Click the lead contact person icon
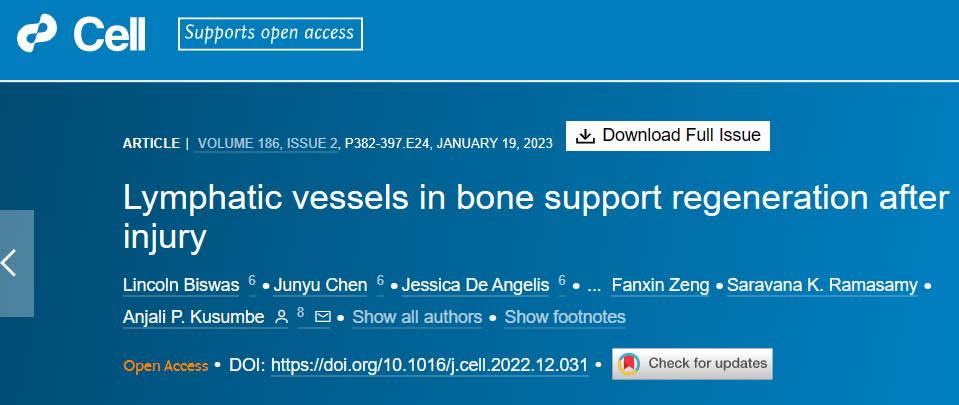The height and width of the screenshot is (405, 959). 282,317
